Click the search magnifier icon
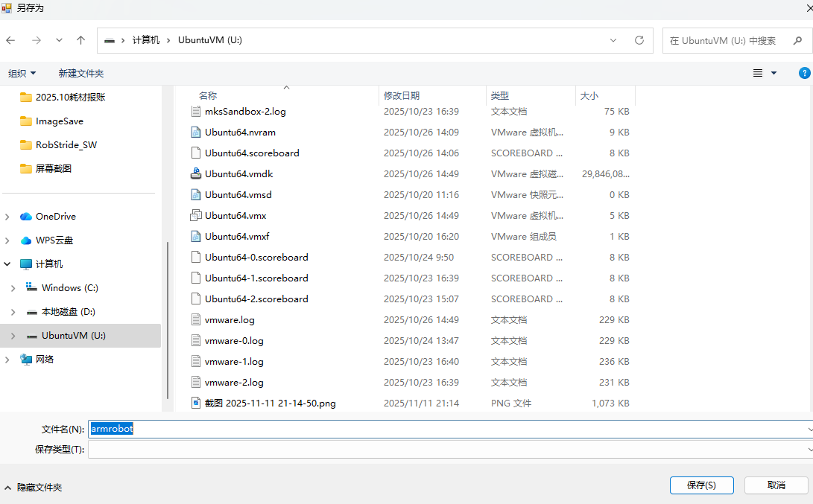813x504 pixels. click(797, 40)
